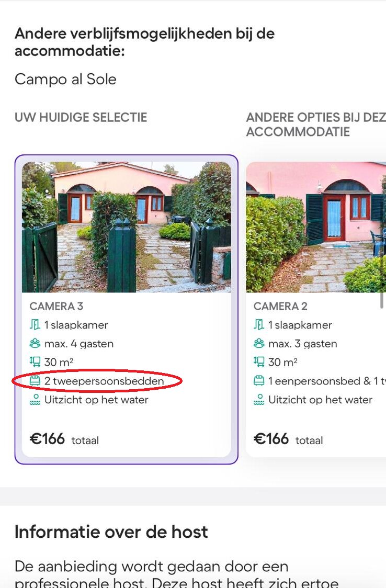Select the Camera 2 room card

[314, 309]
